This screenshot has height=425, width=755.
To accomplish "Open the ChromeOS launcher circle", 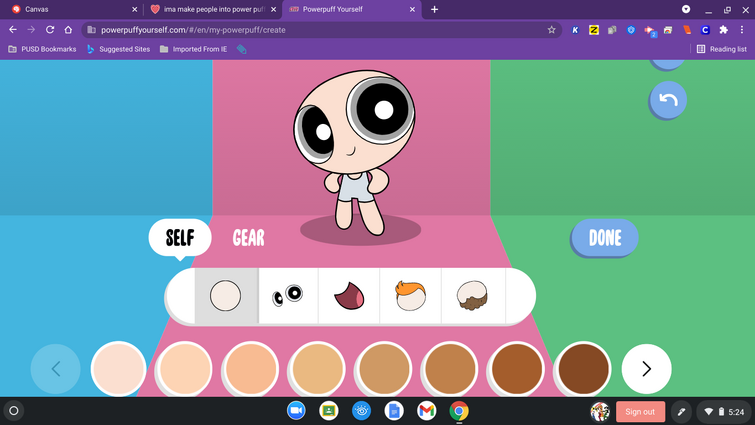I will pos(14,411).
